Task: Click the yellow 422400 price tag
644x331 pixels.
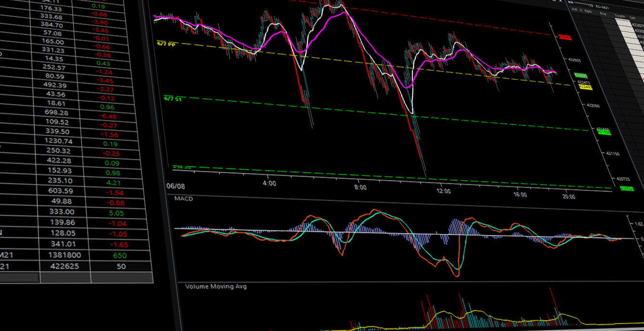Action: (585, 88)
